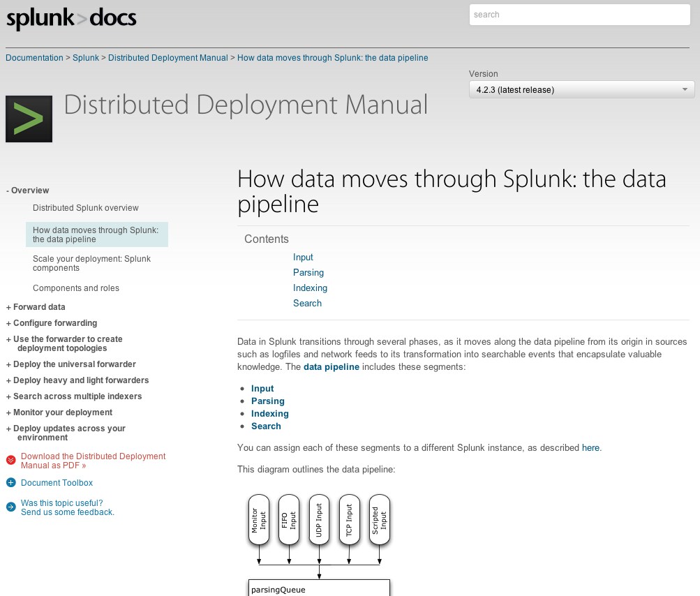
Task: Expand Use the forwarder to create topologies
Action: coord(64,343)
